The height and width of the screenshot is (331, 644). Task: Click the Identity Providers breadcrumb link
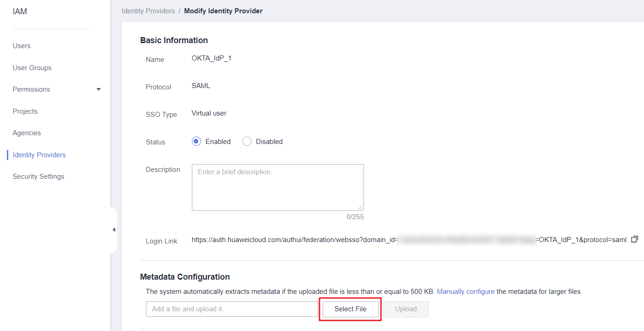[148, 11]
